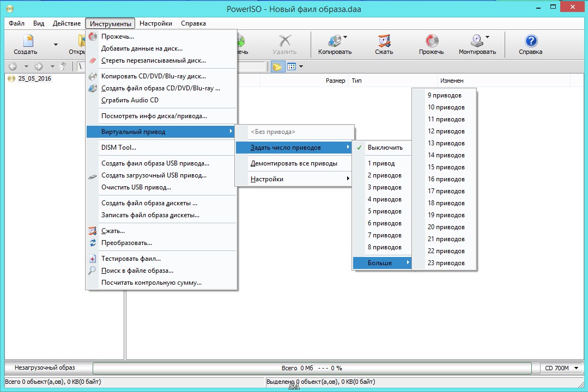
Task: Close the open Инструменты menu
Action: pyautogui.click(x=111, y=23)
